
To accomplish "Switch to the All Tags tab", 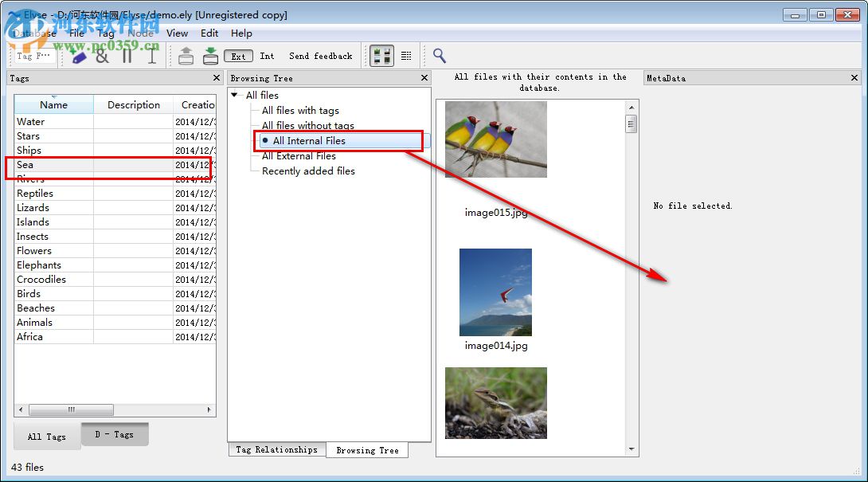I will [47, 437].
